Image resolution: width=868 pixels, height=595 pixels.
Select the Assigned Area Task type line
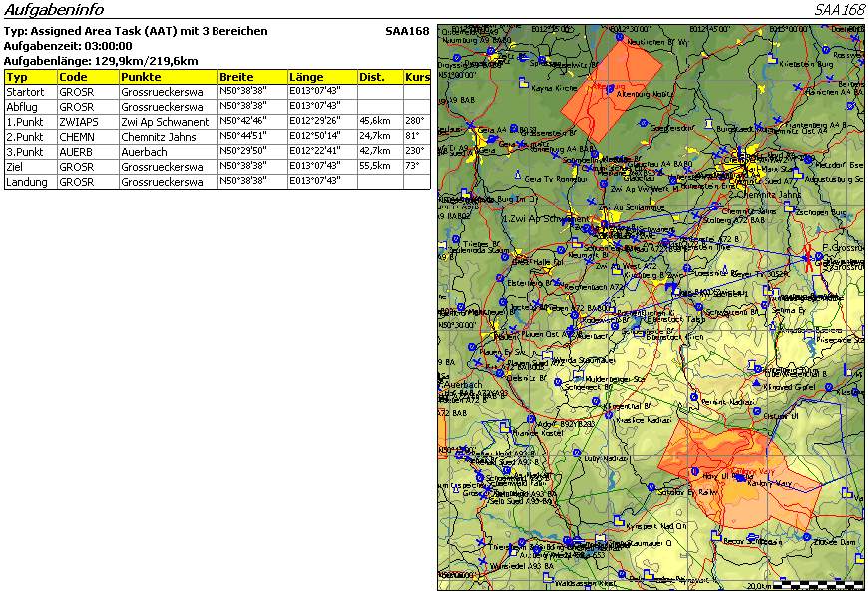click(x=136, y=31)
